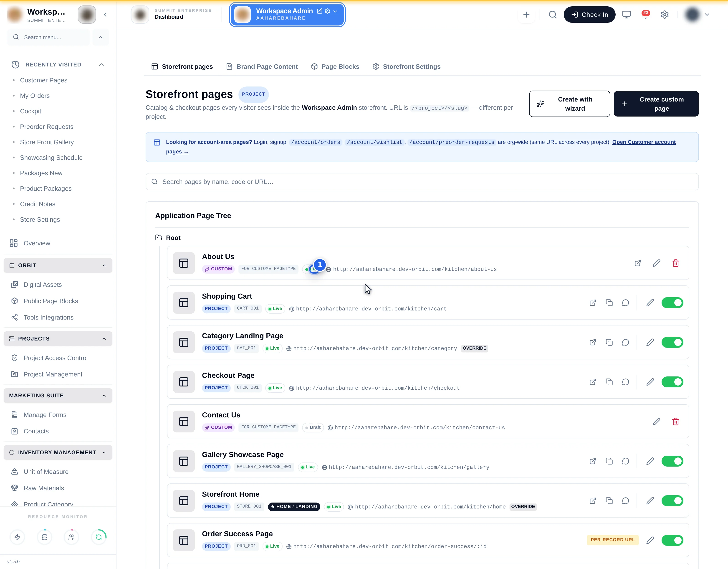Collapse the MARKETING SUITE group
This screenshot has height=569, width=728.
104,396
